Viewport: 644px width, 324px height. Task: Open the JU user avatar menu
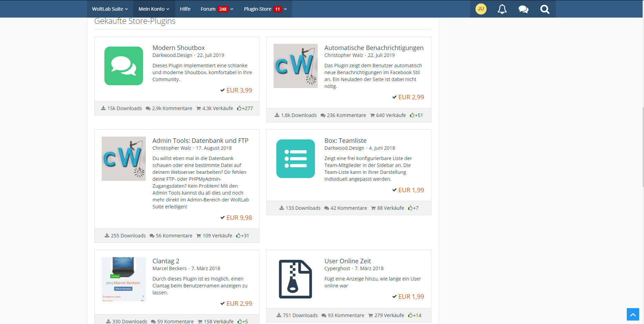click(x=481, y=9)
